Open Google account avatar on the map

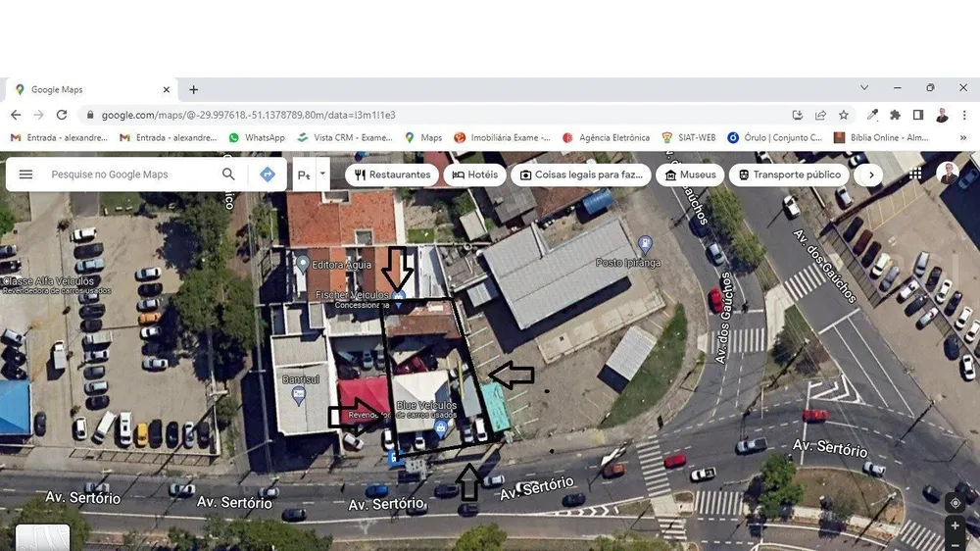point(948,174)
